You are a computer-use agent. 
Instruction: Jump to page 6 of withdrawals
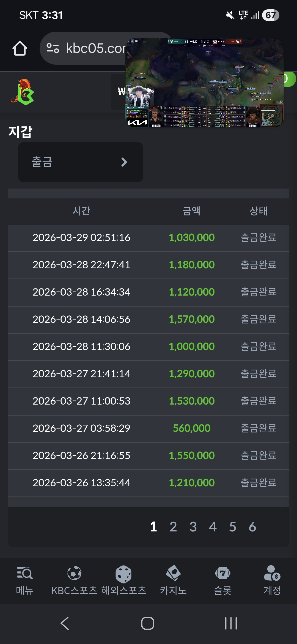click(x=252, y=527)
